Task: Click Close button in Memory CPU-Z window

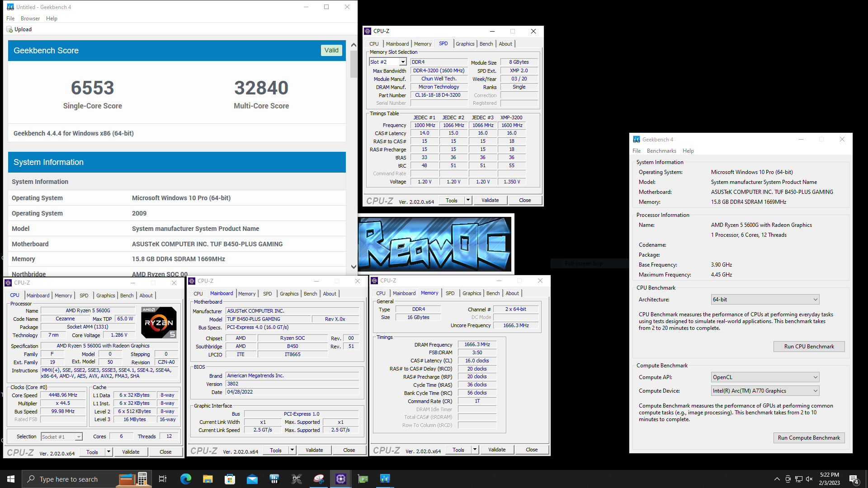Action: 532,450
